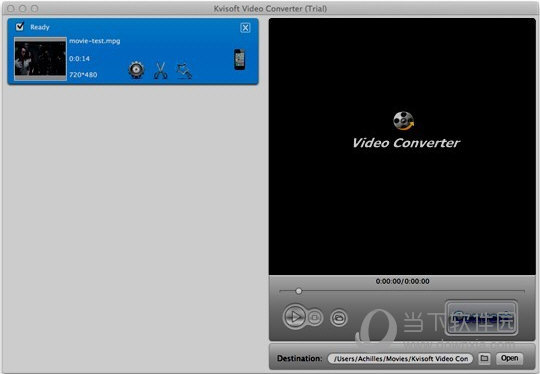Remove movie-test.mpg with the X button
The image size is (540, 374).
[x=245, y=28]
